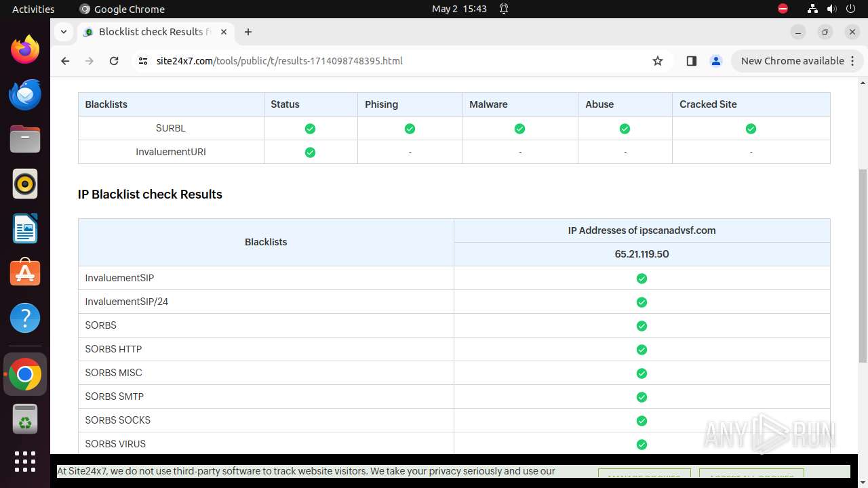The width and height of the screenshot is (868, 488).
Task: Click SURBL Status green check icon
Action: tap(310, 128)
